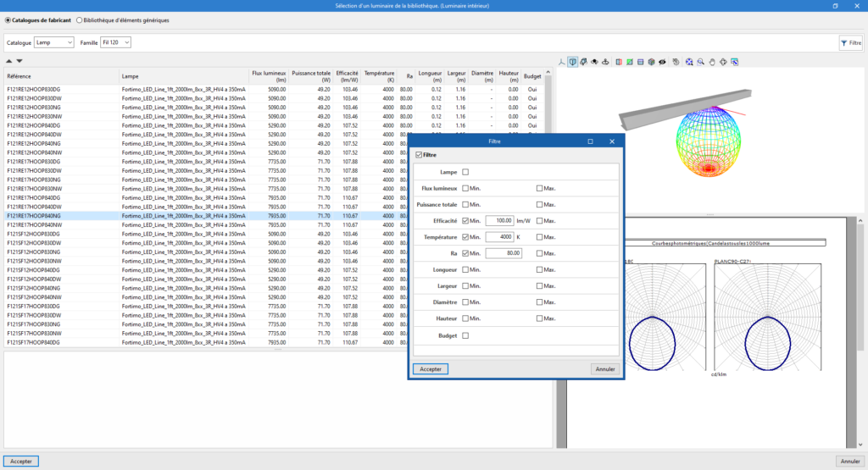Click the Efficacité column header
The height and width of the screenshot is (470, 868).
[347, 76]
